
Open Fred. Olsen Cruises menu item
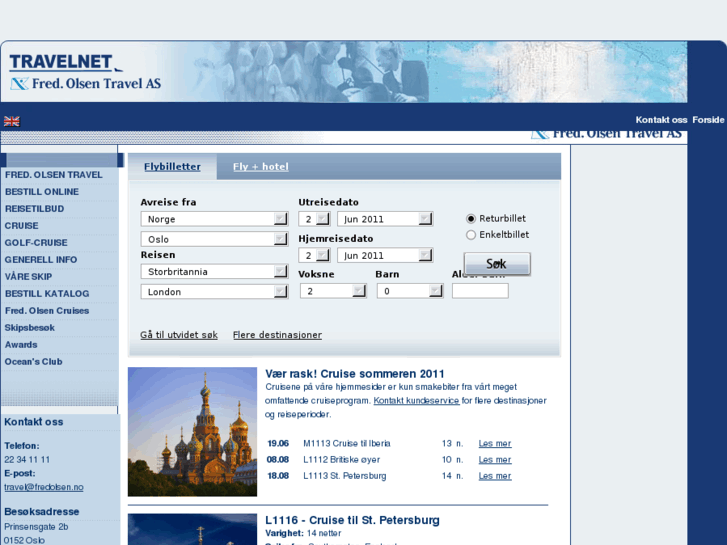point(47,311)
